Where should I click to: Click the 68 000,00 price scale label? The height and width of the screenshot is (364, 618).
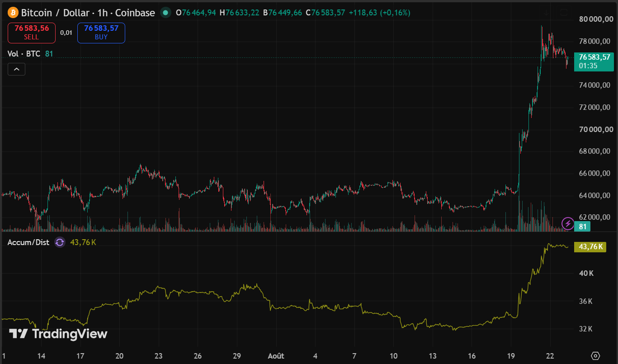[x=595, y=151]
